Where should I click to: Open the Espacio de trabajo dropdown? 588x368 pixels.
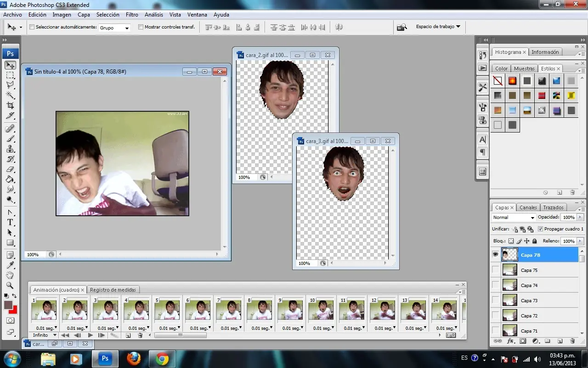point(438,27)
